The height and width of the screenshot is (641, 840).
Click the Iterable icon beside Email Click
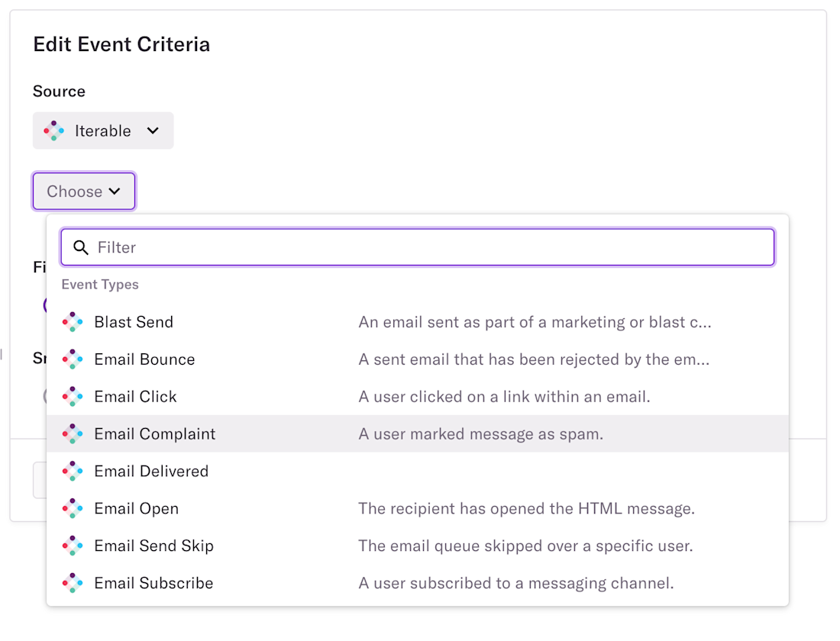73,397
